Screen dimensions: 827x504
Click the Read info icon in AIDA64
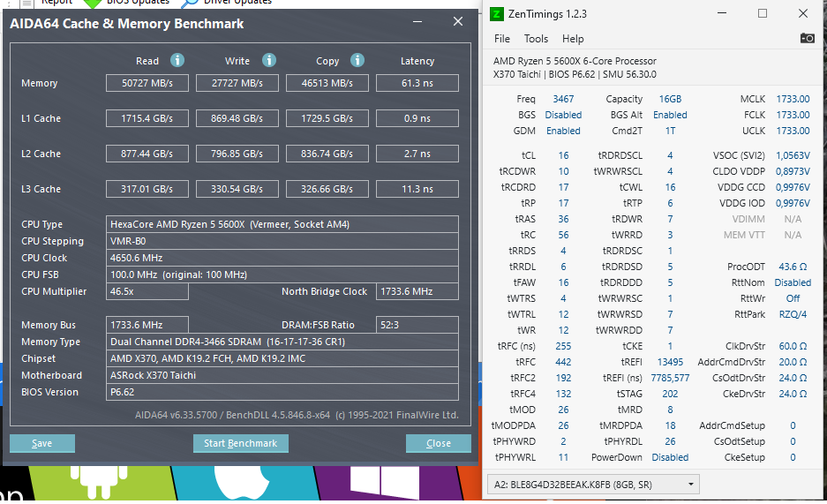[177, 60]
